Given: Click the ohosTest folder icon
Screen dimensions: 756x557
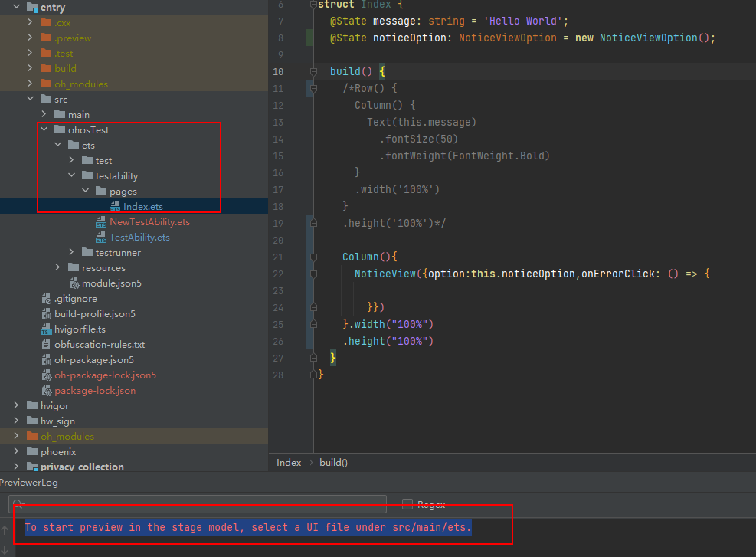Looking at the screenshot, I should 60,129.
